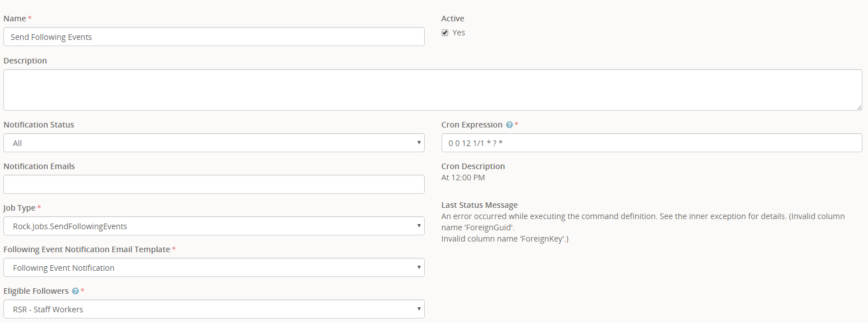868x323 pixels.
Task: Click the Description box resize handle
Action: click(859, 107)
